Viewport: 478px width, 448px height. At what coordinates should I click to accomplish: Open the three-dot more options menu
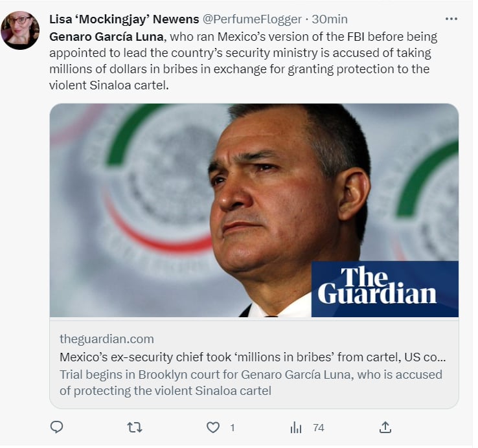[451, 19]
